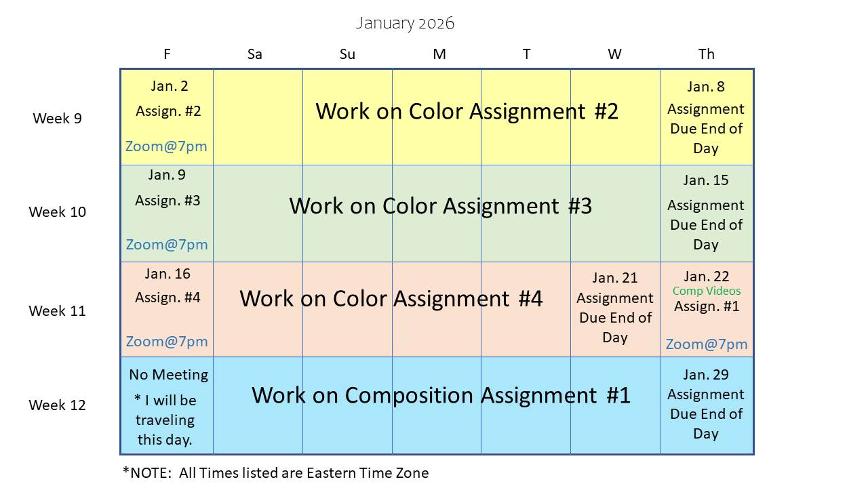Click the Zoom@7pm link under Jan. 2
Viewport: 868px width, 488px height.
coord(166,146)
